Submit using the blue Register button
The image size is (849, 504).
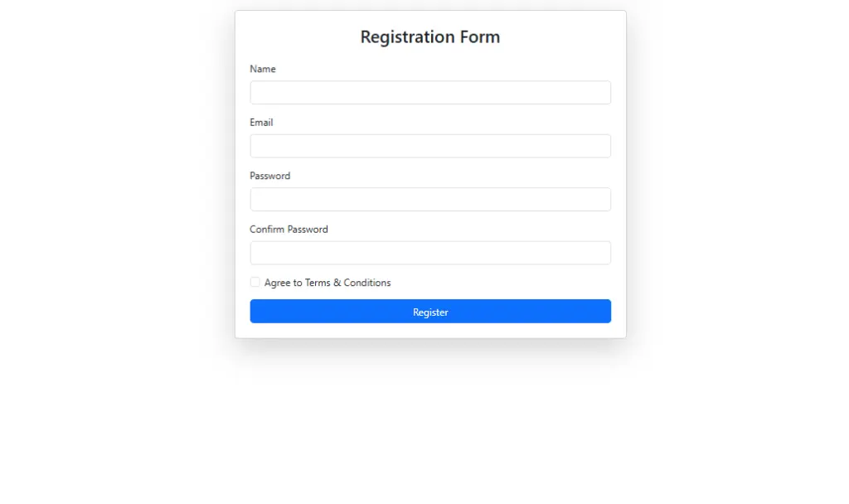[430, 312]
